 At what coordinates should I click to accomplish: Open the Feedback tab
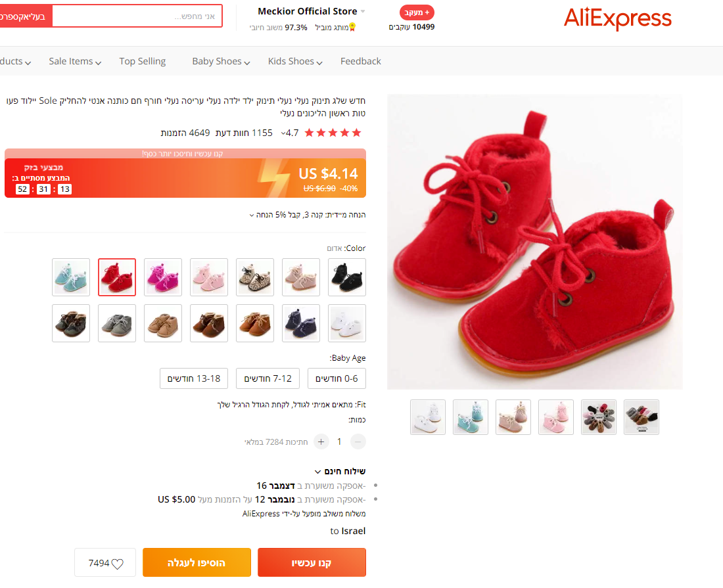[x=361, y=61]
